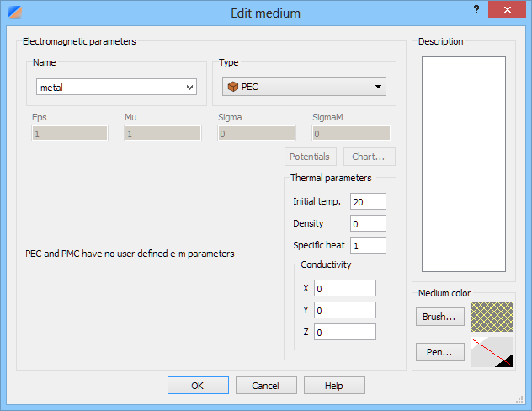Close the Edit medium dialog
This screenshot has width=532, height=411.
click(507, 9)
